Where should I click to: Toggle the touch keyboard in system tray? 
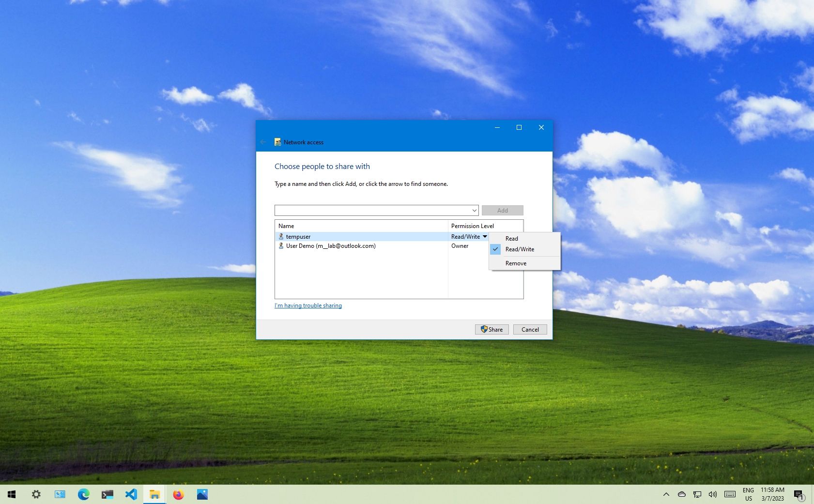730,494
